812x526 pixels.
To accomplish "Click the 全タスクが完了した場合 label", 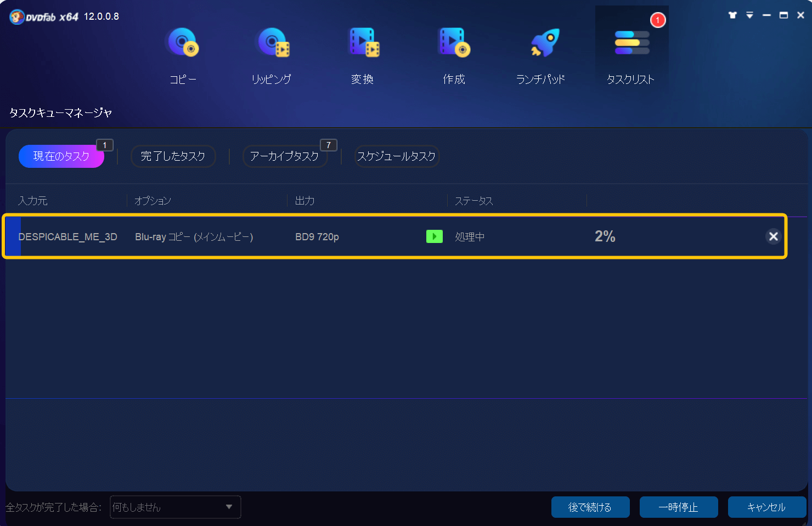I will pyautogui.click(x=54, y=507).
